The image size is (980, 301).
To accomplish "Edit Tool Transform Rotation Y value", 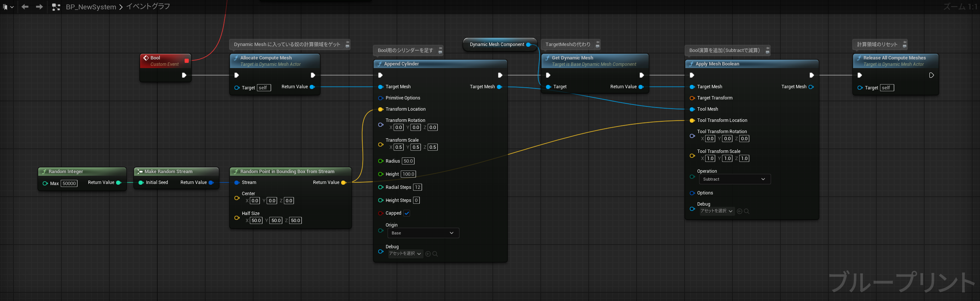I will (x=727, y=139).
